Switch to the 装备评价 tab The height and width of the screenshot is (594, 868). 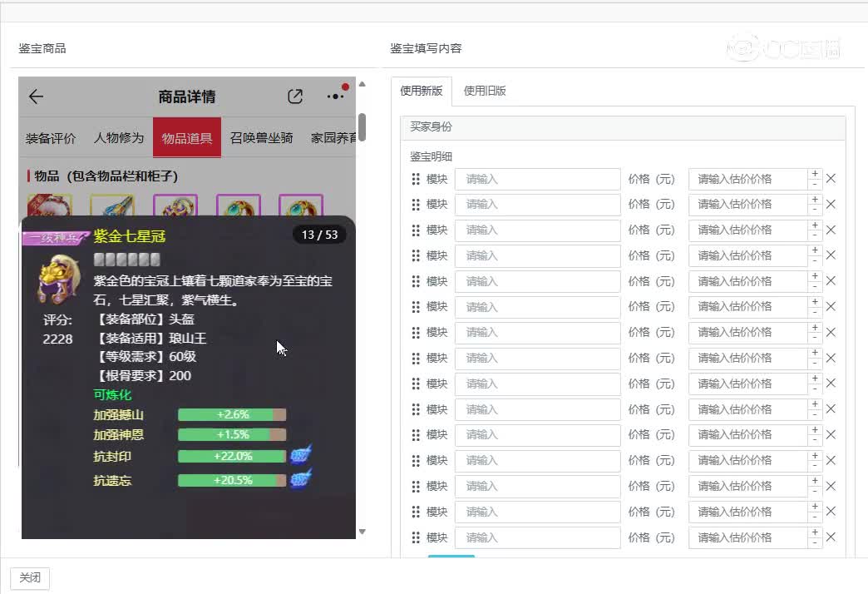tap(51, 138)
